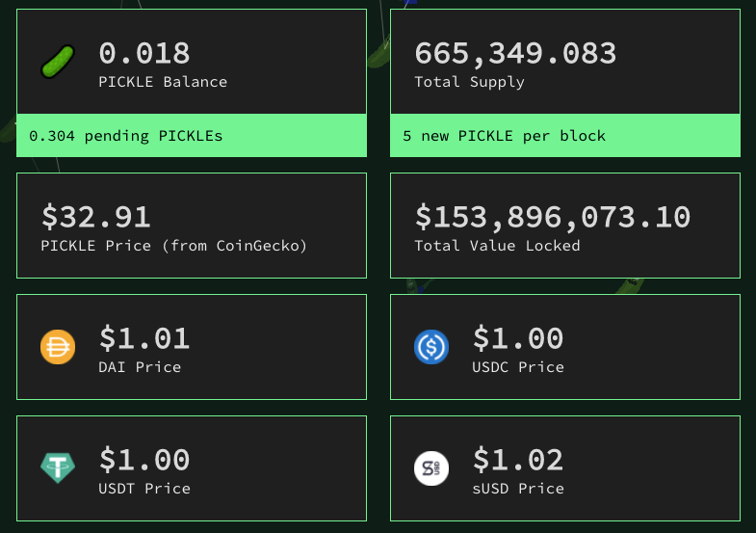Viewport: 756px width, 533px height.
Task: Click the green Tether USDT icon
Action: (58, 467)
